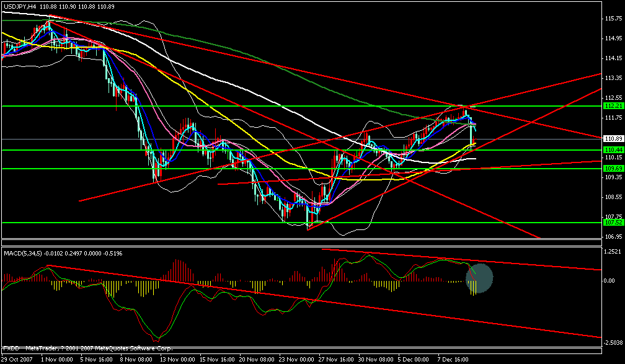Select the 112.55 value on price scale
This screenshot has width=625, height=364.
[612, 97]
